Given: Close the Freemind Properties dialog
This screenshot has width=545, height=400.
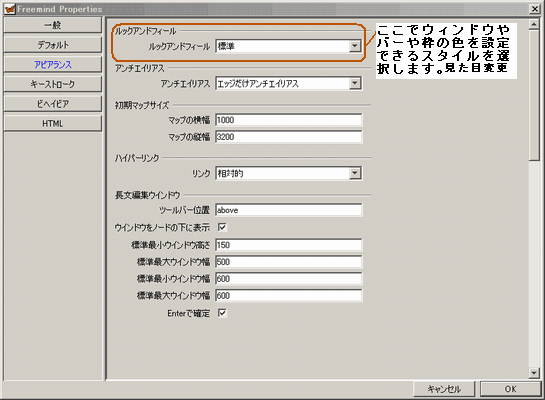Looking at the screenshot, I should click(535, 9).
